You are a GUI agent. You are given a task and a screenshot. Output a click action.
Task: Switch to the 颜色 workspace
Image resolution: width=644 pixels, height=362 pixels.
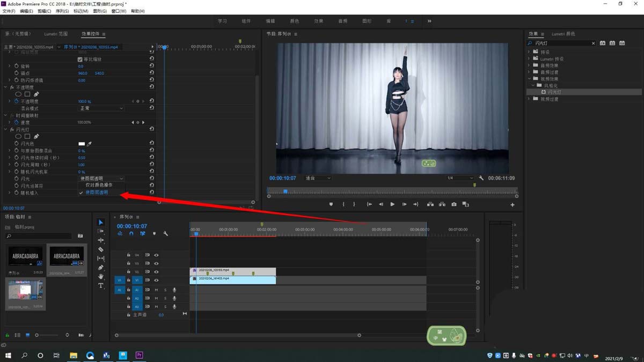coord(294,21)
